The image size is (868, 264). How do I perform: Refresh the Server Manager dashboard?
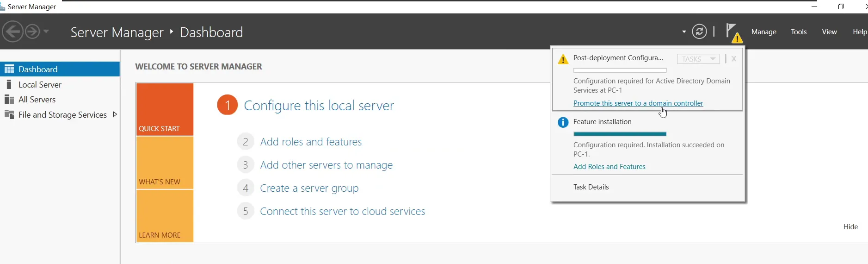699,31
